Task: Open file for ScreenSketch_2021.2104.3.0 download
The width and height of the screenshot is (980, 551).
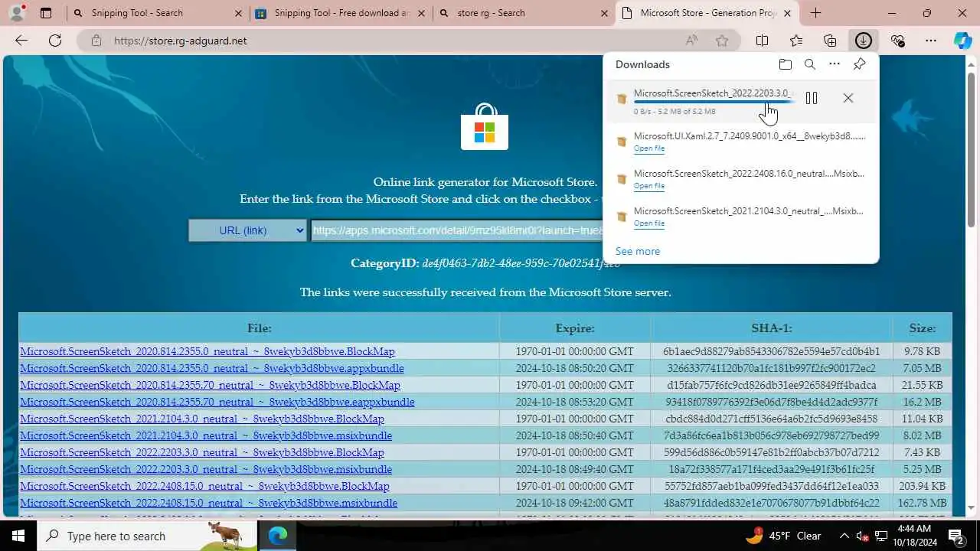Action: 648,223
